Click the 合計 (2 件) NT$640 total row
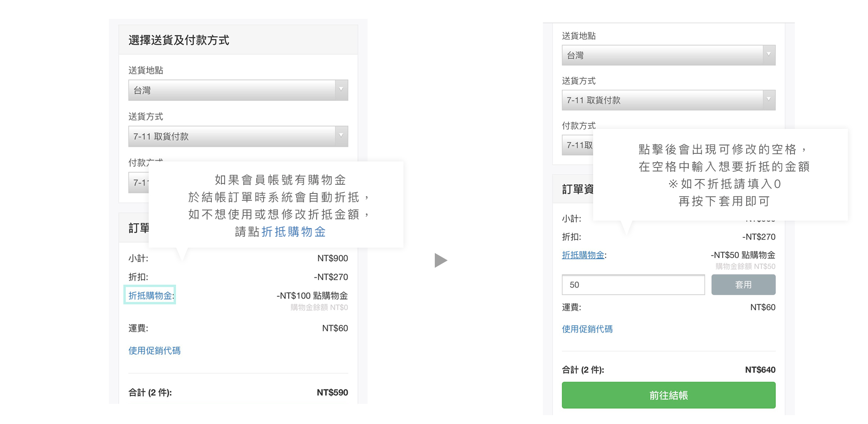Viewport: 868px width, 424px height. tap(668, 369)
